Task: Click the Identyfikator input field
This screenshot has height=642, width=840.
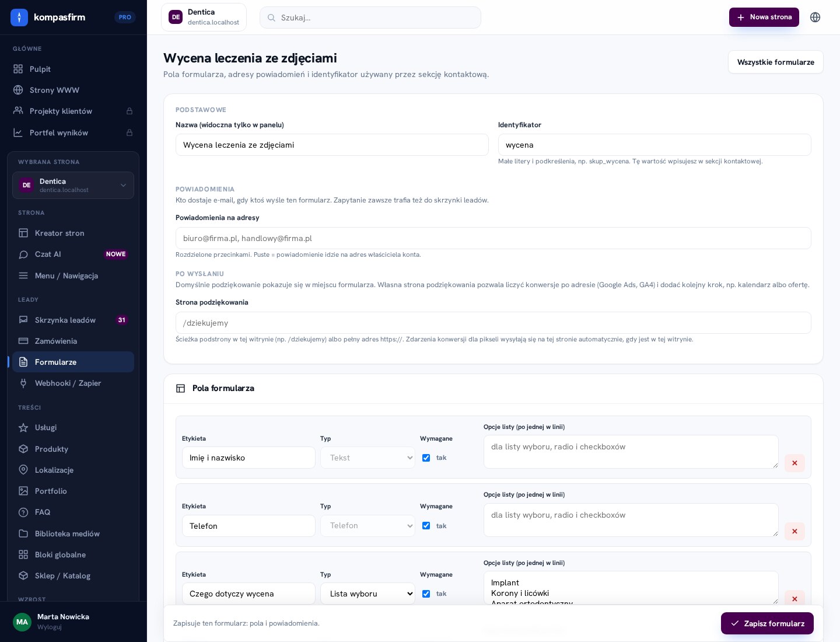Action: click(x=654, y=145)
